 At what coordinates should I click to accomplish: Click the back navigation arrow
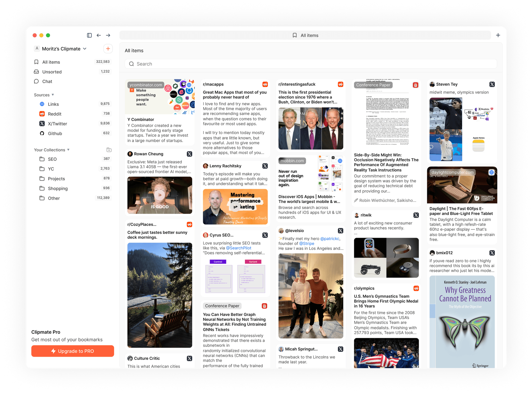99,35
